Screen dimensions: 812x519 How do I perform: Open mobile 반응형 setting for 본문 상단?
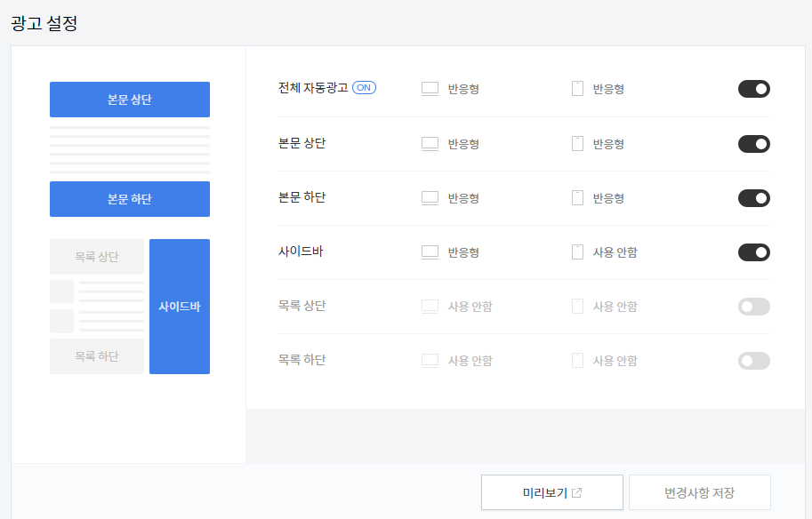pyautogui.click(x=608, y=144)
